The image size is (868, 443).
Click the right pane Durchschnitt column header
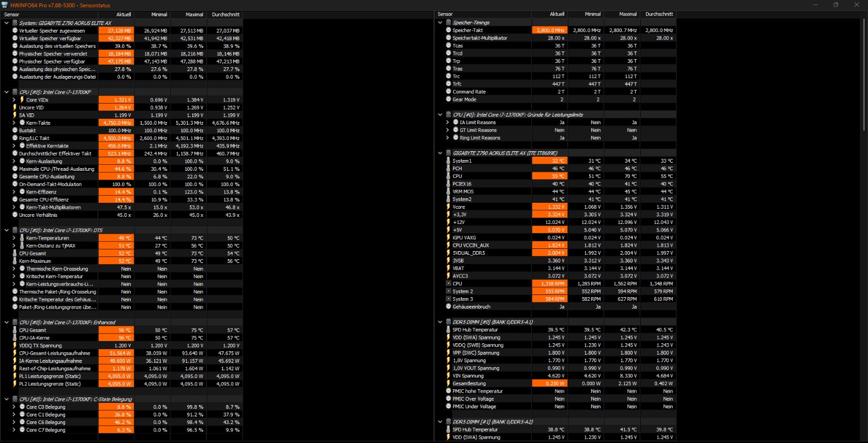coord(658,14)
